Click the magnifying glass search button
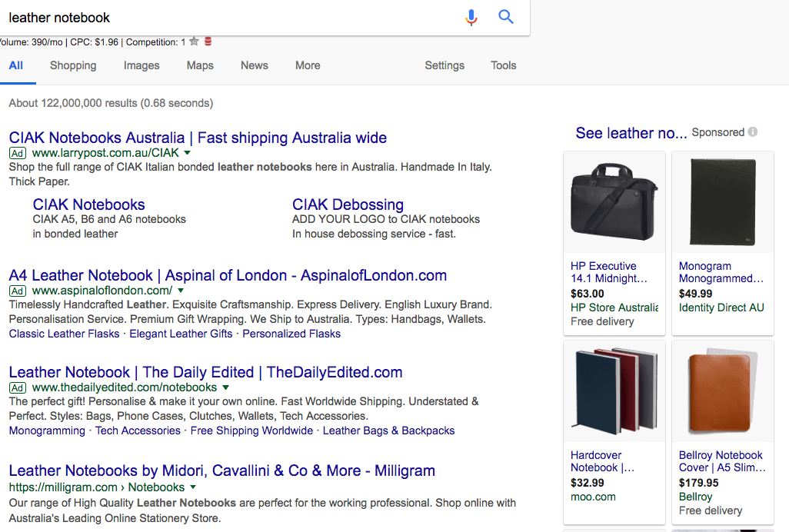This screenshot has height=532, width=789. tap(506, 17)
